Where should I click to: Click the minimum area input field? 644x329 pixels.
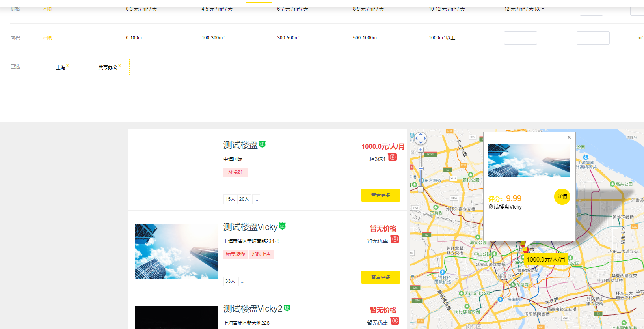pyautogui.click(x=521, y=38)
